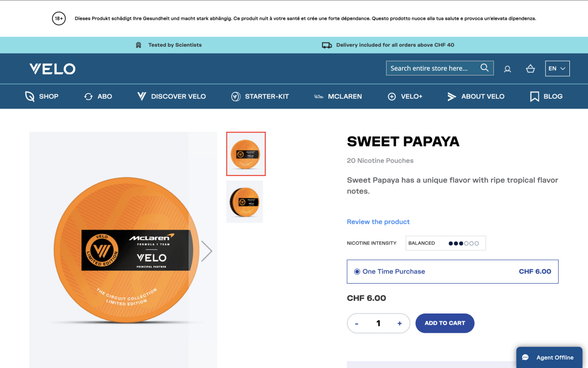Open the SHOP menu
Screen dimensions: 588x368
click(42, 96)
